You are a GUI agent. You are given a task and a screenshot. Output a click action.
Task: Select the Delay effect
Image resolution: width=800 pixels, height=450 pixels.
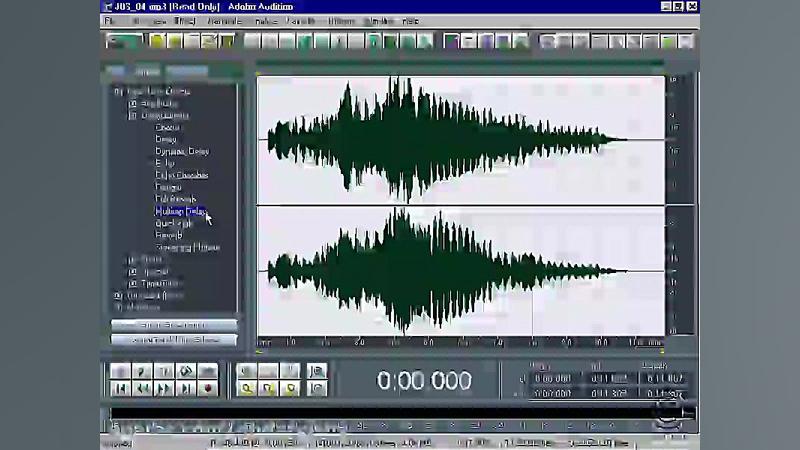pyautogui.click(x=166, y=139)
